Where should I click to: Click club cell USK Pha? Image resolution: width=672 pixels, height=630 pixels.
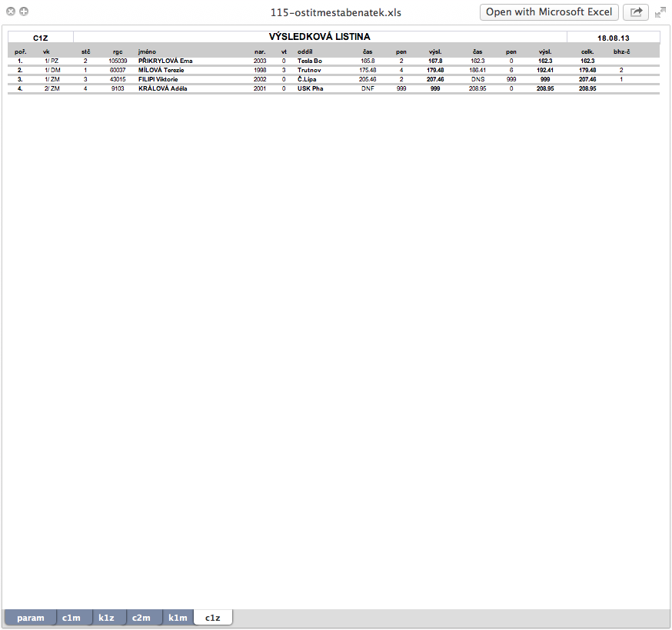click(311, 88)
